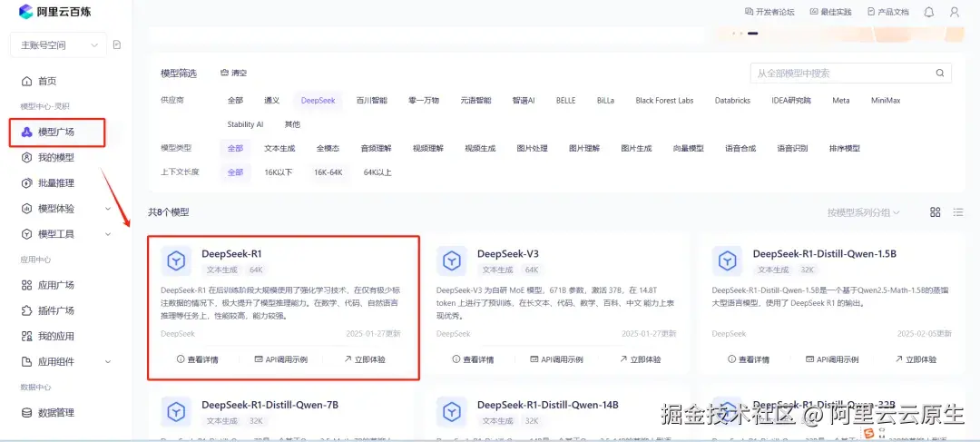Click the 我的应用 sidebar icon
This screenshot has height=442, width=980.
click(x=26, y=337)
